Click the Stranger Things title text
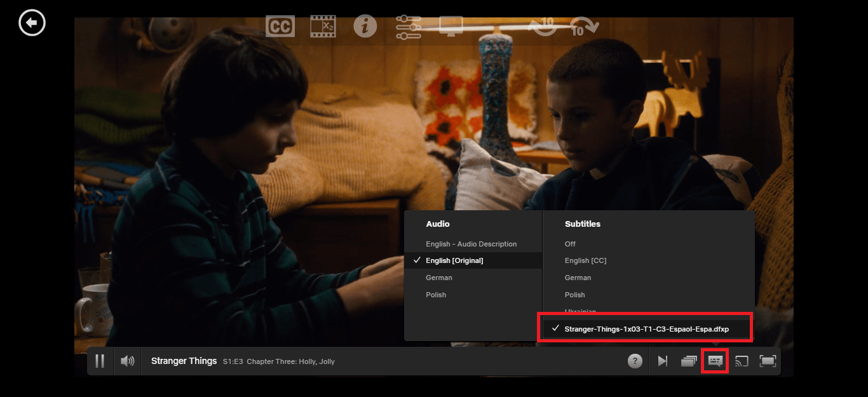The width and height of the screenshot is (868, 397). coord(184,361)
